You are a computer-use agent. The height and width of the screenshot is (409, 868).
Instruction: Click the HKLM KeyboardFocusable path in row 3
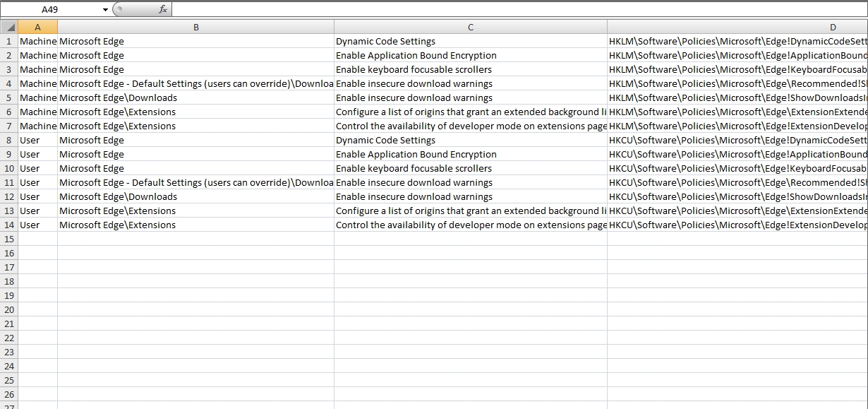(737, 69)
